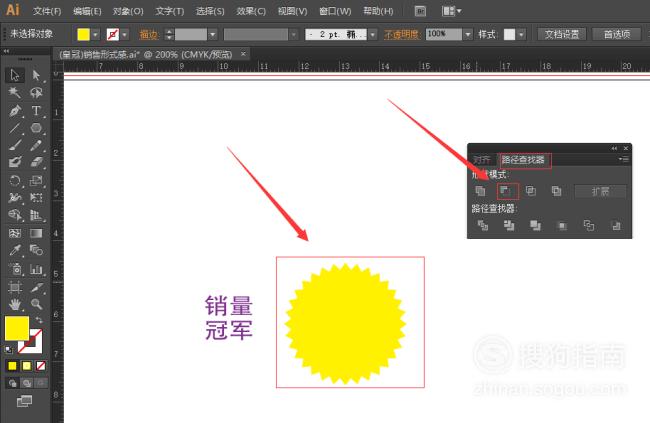Reset to default fill and stroke
The height and width of the screenshot is (423, 650).
(x=8, y=350)
